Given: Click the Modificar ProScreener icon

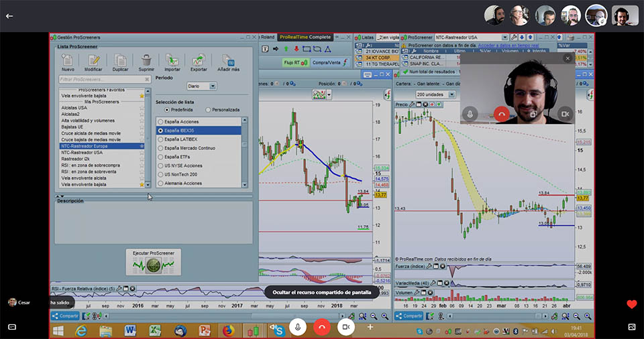Looking at the screenshot, I should pos(94,61).
